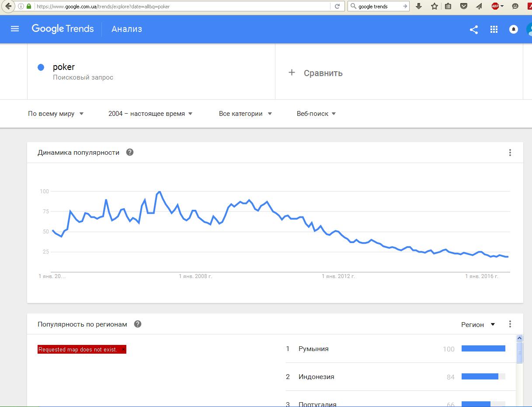This screenshot has width=532, height=407.
Task: Click the blue poker color dot
Action: (x=41, y=67)
